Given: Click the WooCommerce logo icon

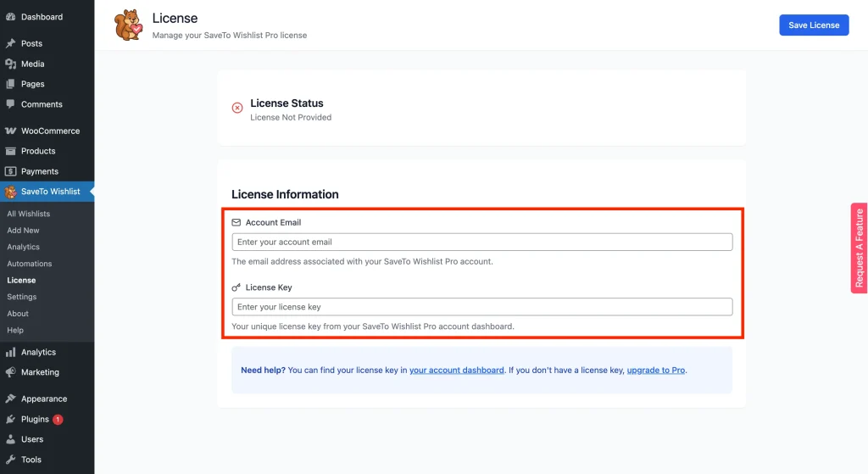Looking at the screenshot, I should point(10,131).
